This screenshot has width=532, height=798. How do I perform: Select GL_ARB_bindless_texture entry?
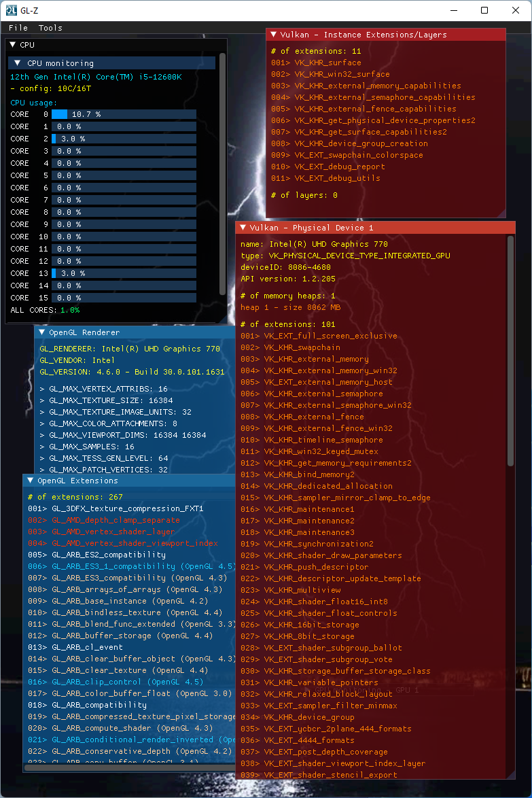pos(125,612)
